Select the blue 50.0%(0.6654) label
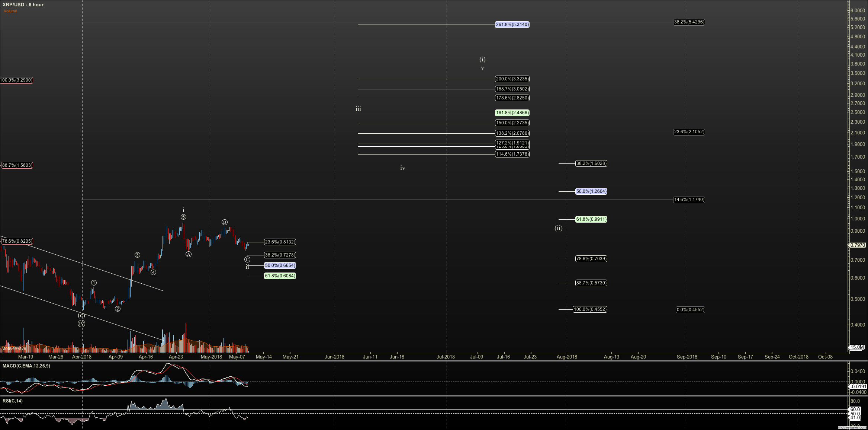This screenshot has height=430, width=868. (280, 265)
